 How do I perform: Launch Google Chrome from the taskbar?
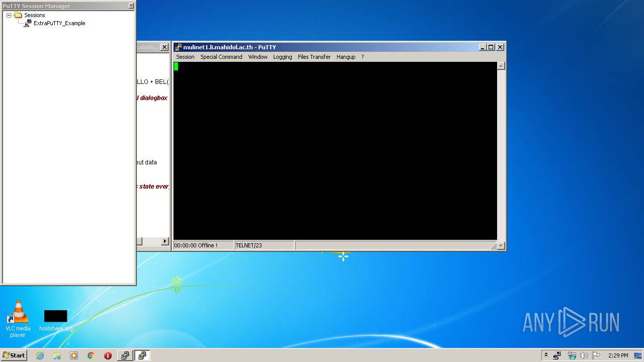(91, 355)
